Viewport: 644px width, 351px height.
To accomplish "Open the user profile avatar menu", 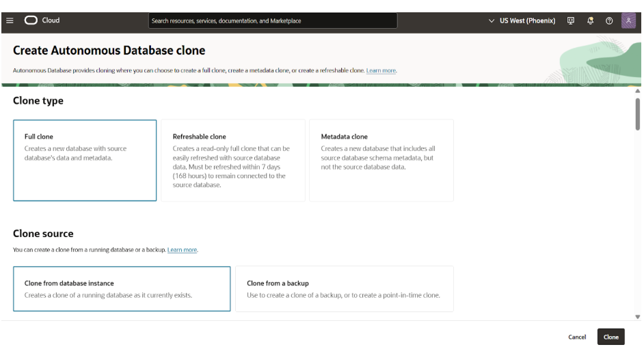I will pyautogui.click(x=628, y=20).
